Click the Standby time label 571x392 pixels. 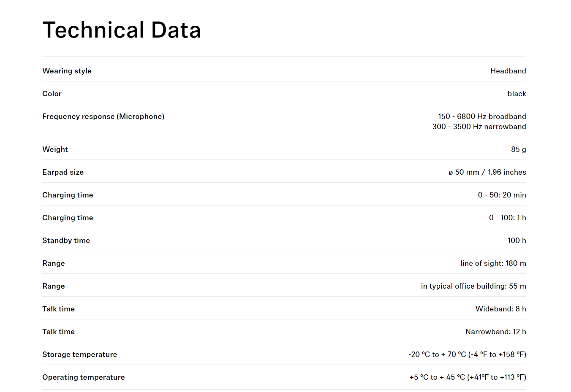[66, 241]
